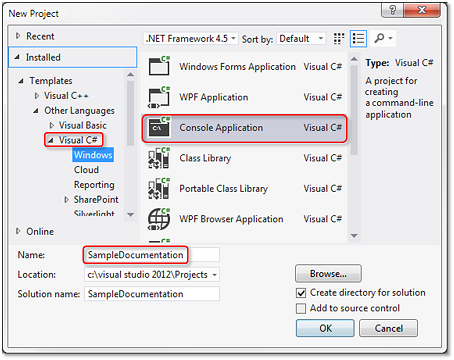Expand the Visual Basic node
454x360 pixels.
pyautogui.click(x=51, y=125)
